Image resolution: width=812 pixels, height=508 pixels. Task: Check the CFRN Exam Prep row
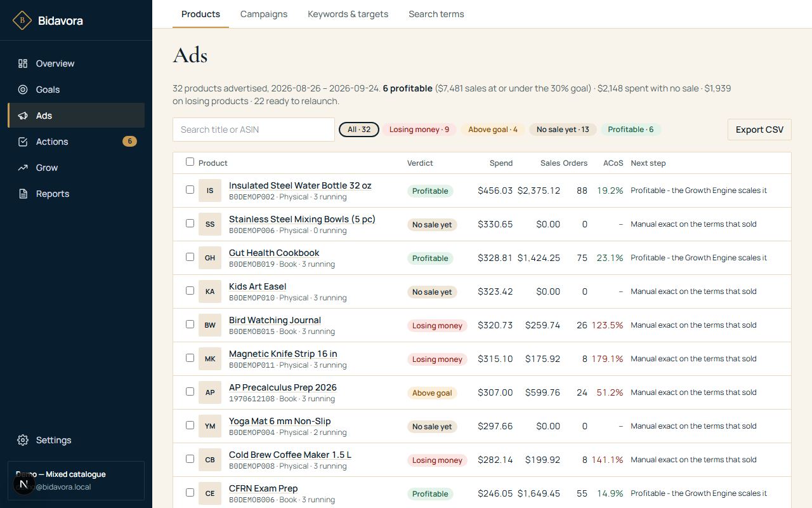click(190, 492)
